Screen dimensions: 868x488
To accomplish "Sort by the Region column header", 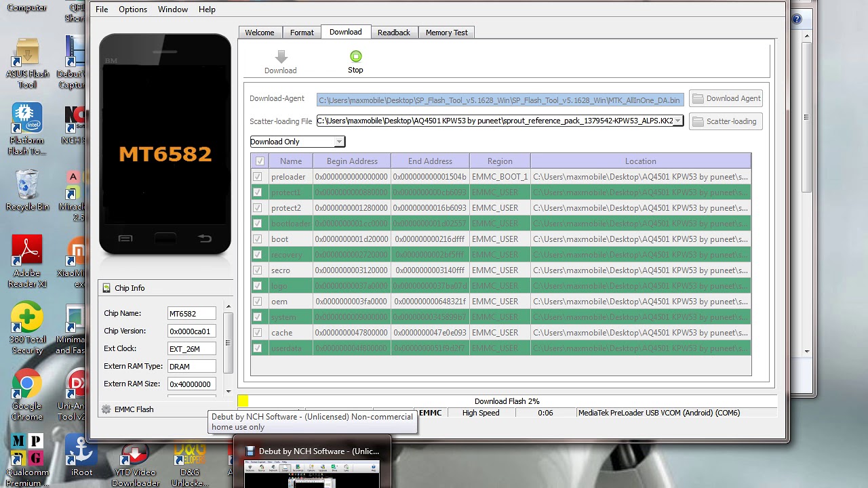I will click(500, 161).
